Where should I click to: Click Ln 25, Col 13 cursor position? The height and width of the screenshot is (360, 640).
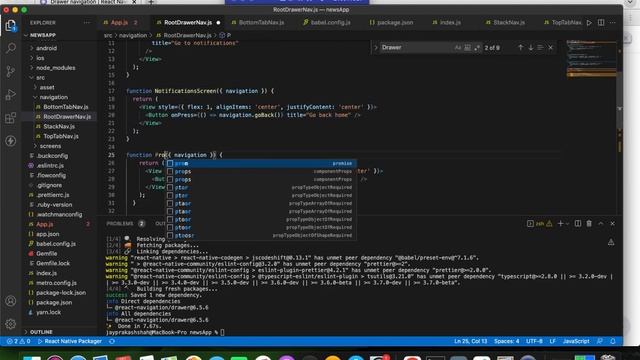(x=471, y=341)
